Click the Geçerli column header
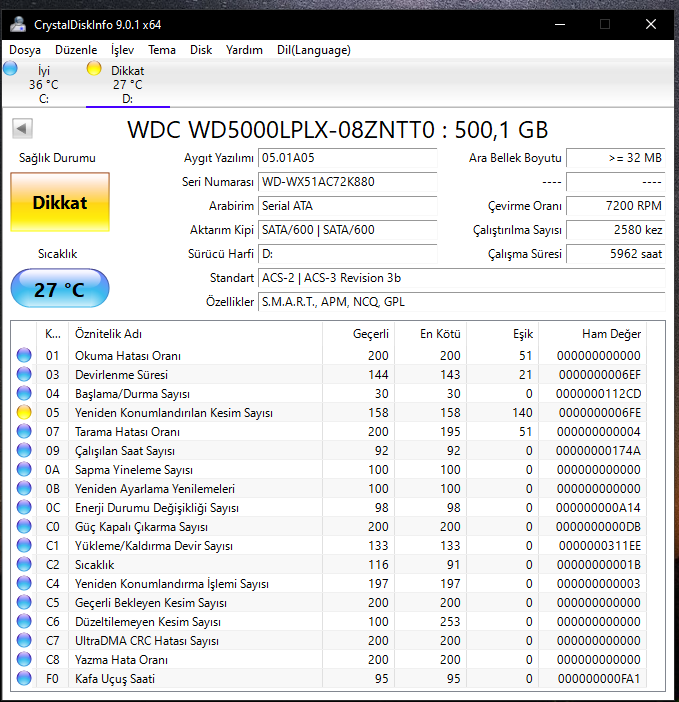Image resolution: width=679 pixels, height=702 pixels. click(359, 334)
